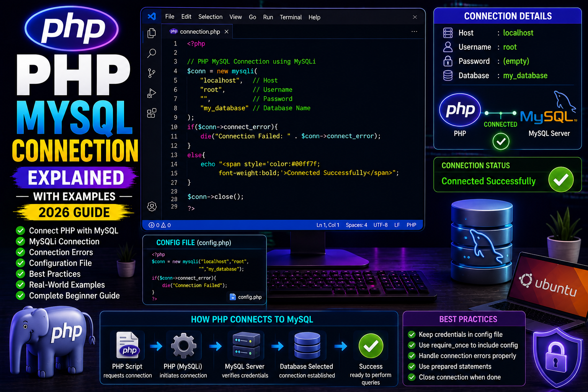This screenshot has width=588, height=392.
Task: Click UTF-8 encoding in status bar
Action: (x=381, y=225)
